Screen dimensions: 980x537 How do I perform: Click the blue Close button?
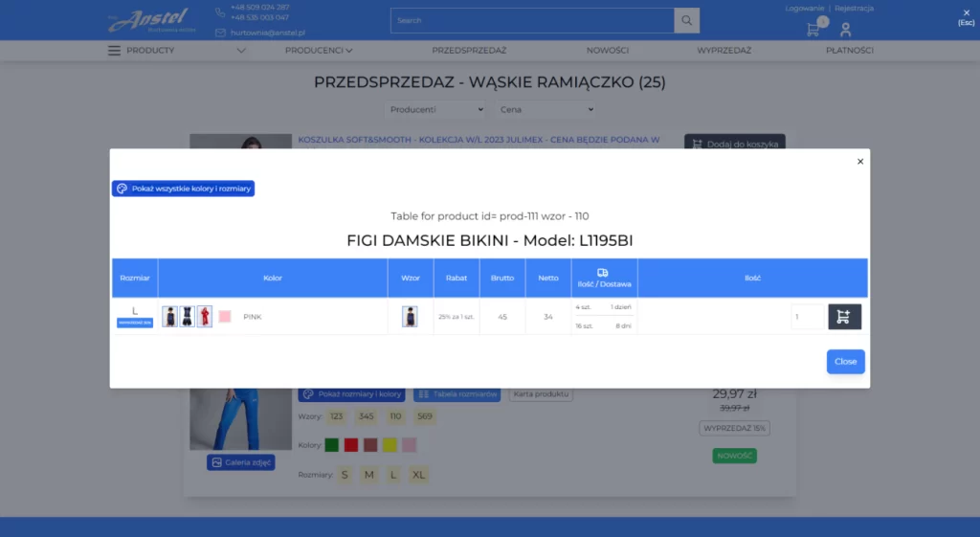[x=846, y=361]
